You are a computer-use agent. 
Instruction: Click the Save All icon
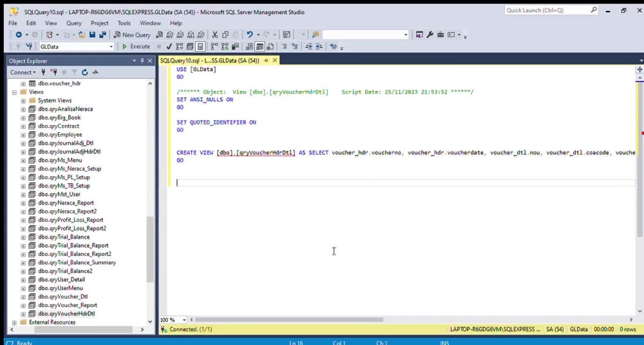102,35
